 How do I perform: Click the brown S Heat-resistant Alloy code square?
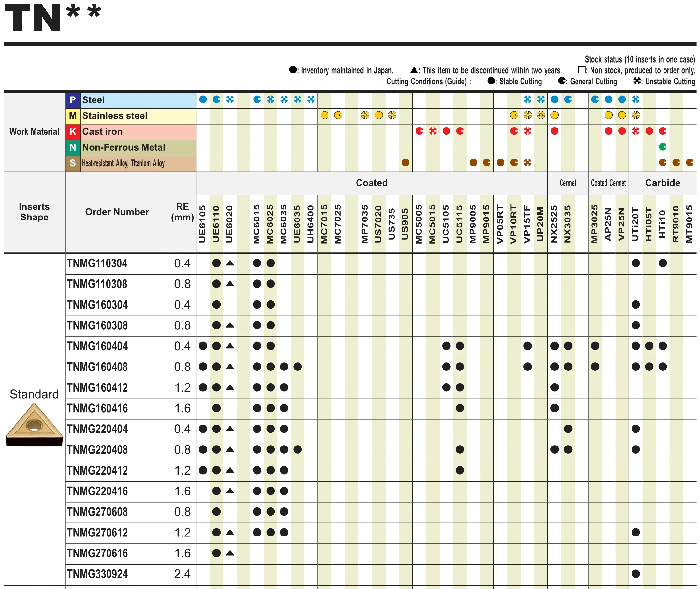click(73, 163)
